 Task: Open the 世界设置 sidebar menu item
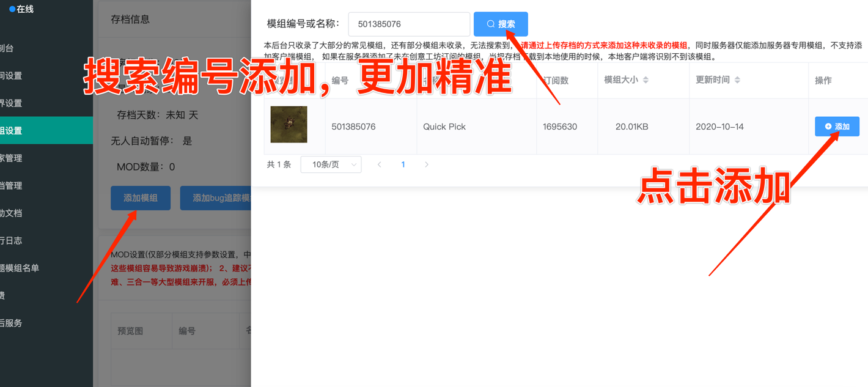pos(11,103)
